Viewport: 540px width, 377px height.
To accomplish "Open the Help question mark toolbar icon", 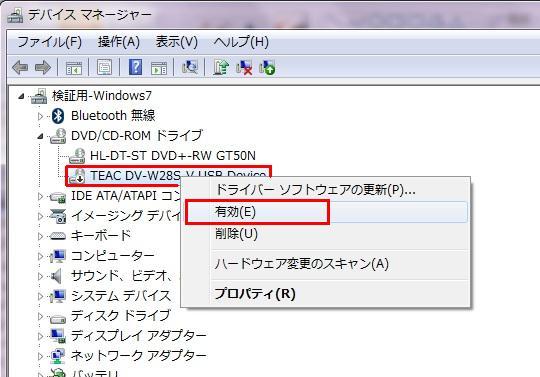I will (x=135, y=67).
